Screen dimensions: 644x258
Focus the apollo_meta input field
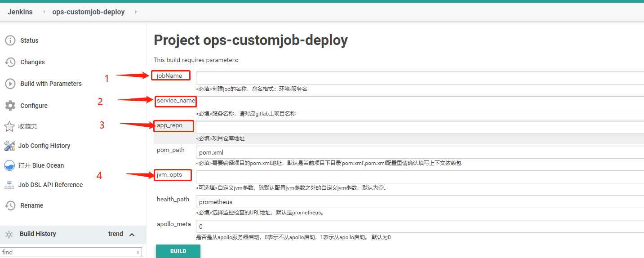pos(420,226)
